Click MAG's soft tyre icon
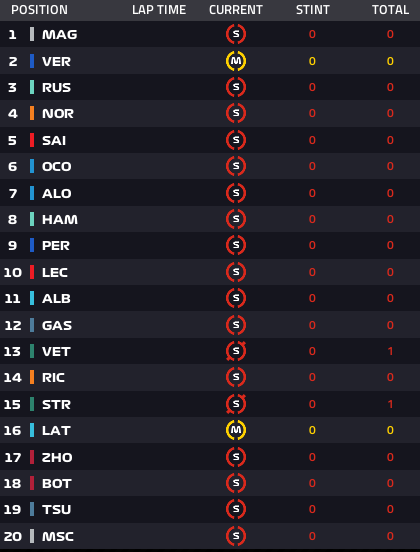This screenshot has height=552, width=420. point(236,34)
